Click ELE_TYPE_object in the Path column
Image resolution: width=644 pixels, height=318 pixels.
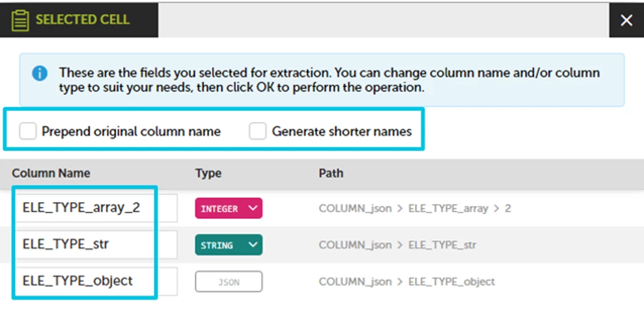click(x=451, y=282)
